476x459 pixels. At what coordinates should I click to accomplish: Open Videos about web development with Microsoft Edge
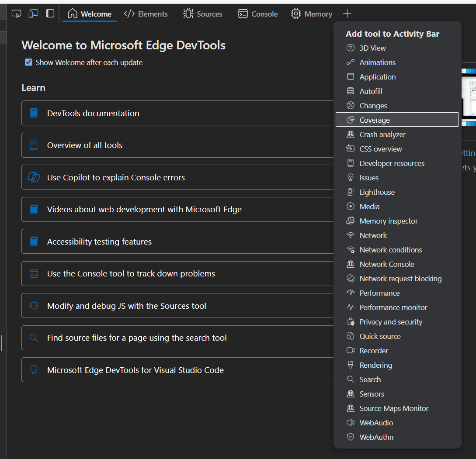tap(144, 209)
